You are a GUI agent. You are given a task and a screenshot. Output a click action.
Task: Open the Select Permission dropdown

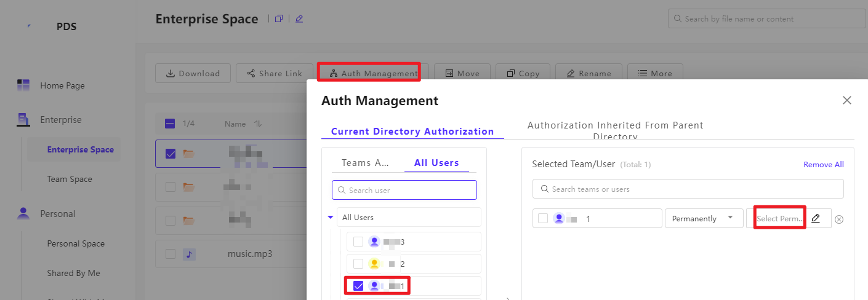(780, 218)
